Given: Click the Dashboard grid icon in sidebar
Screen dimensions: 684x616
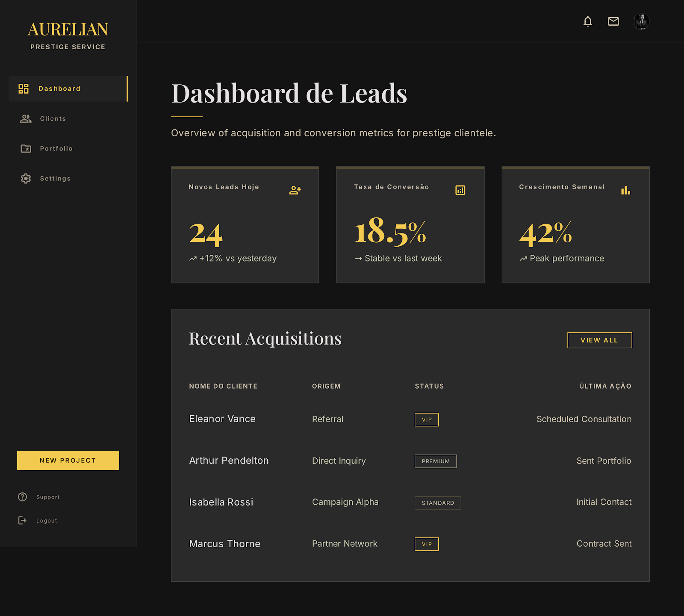Looking at the screenshot, I should [24, 88].
